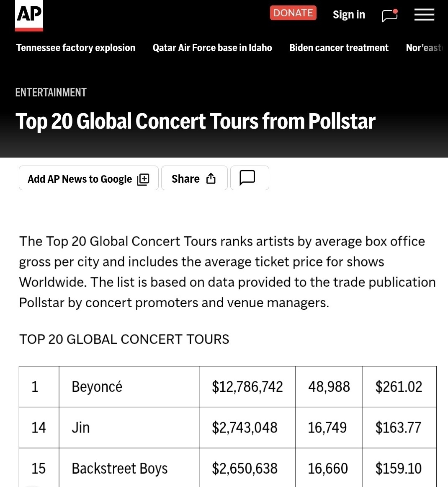The image size is (448, 487).
Task: Click the article headline about Pollstar tours
Action: pos(195,121)
